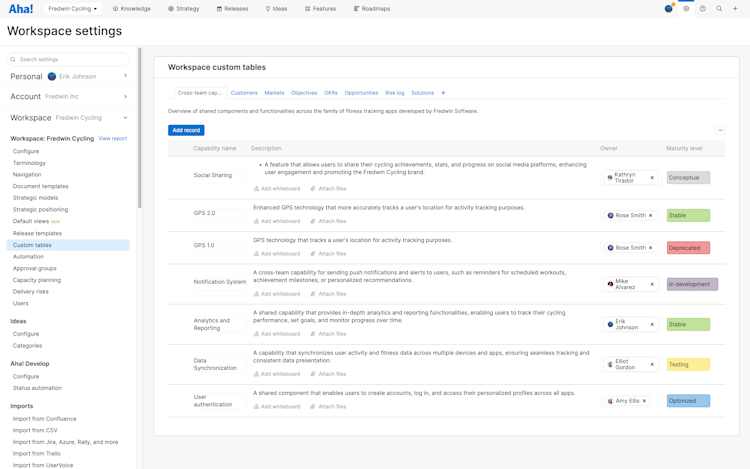Select Custom tables in sidebar
The image size is (750, 469).
pyautogui.click(x=68, y=245)
